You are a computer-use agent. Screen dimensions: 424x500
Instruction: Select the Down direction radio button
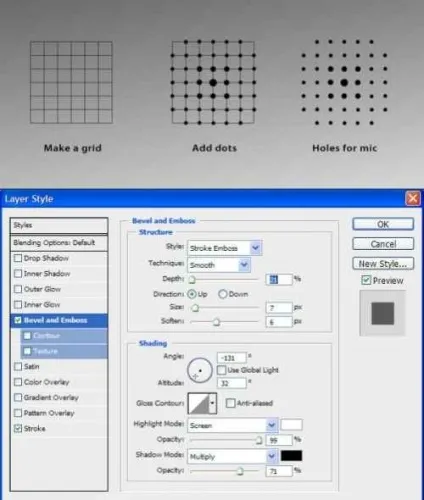pos(223,294)
